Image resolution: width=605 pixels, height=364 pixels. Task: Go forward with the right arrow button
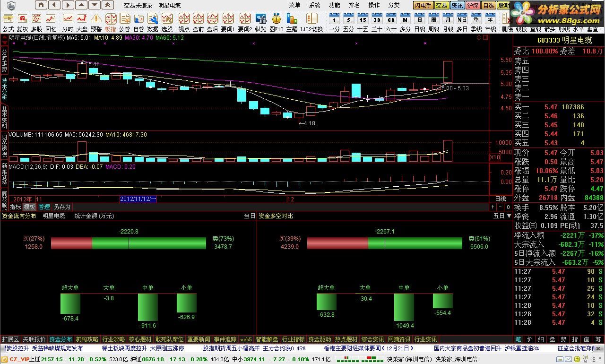[68, 5]
